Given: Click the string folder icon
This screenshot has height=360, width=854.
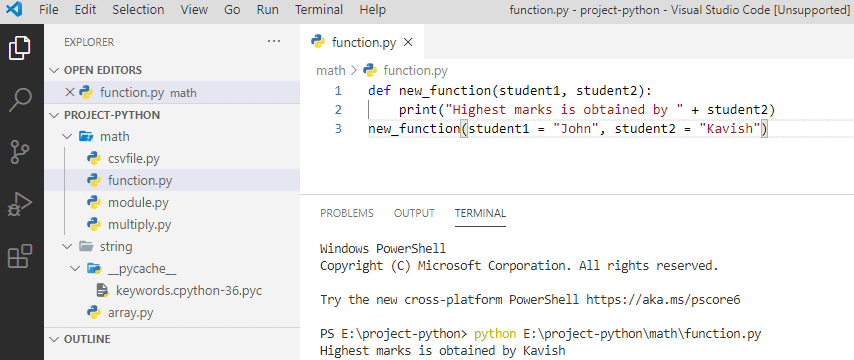Looking at the screenshot, I should tap(86, 246).
